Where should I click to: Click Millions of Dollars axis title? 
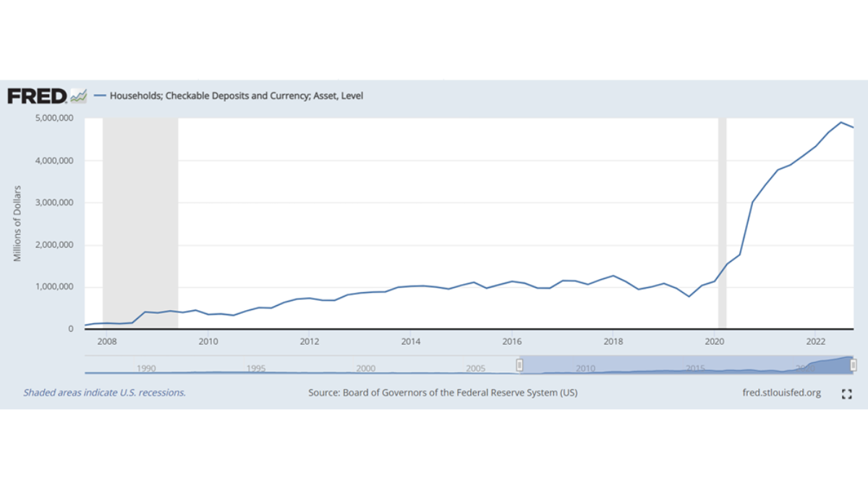(x=17, y=223)
